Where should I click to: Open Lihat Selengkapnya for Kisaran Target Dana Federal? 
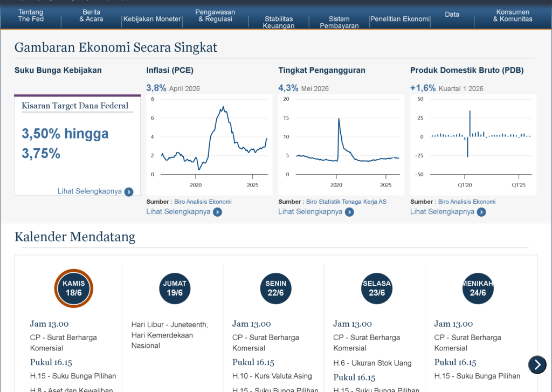pyautogui.click(x=90, y=191)
